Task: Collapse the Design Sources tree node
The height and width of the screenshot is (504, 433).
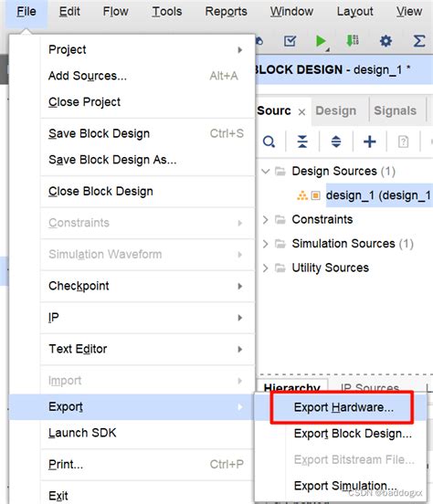Action: click(266, 171)
